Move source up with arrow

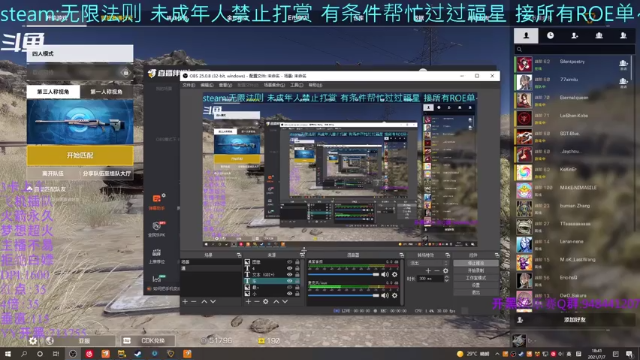point(276,301)
